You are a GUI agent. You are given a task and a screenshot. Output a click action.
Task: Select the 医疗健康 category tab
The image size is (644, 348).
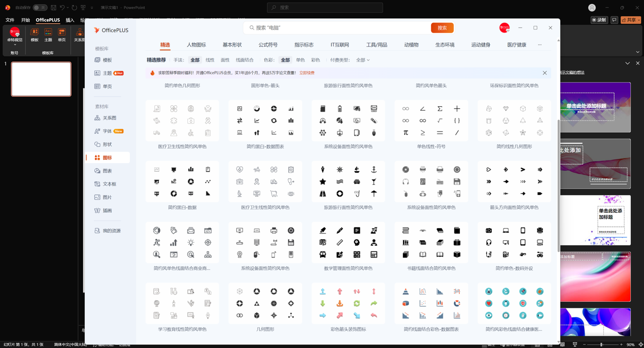[517, 45]
